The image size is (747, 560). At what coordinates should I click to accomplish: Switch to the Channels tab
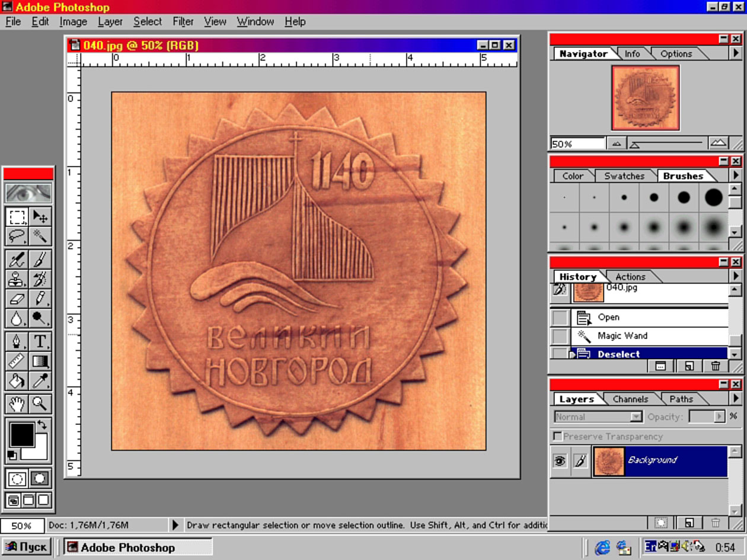coord(630,399)
